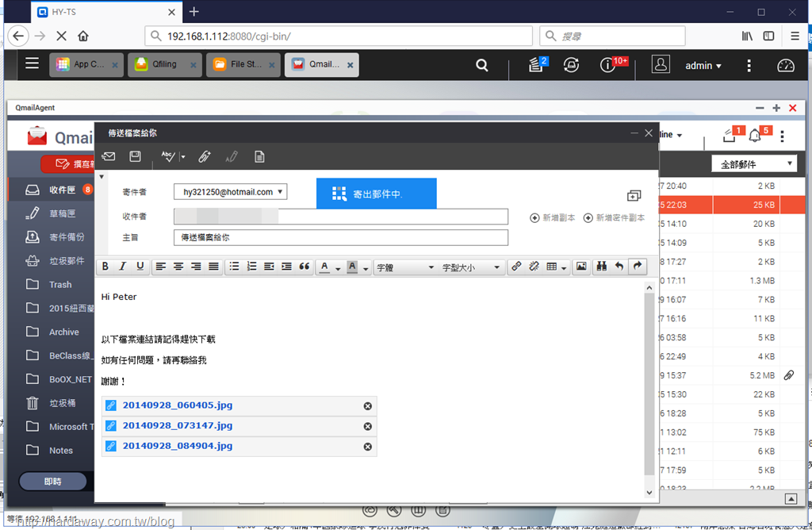Open sender account dropdown hy321250@hotmail.com
The height and width of the screenshot is (530, 812).
tap(231, 192)
